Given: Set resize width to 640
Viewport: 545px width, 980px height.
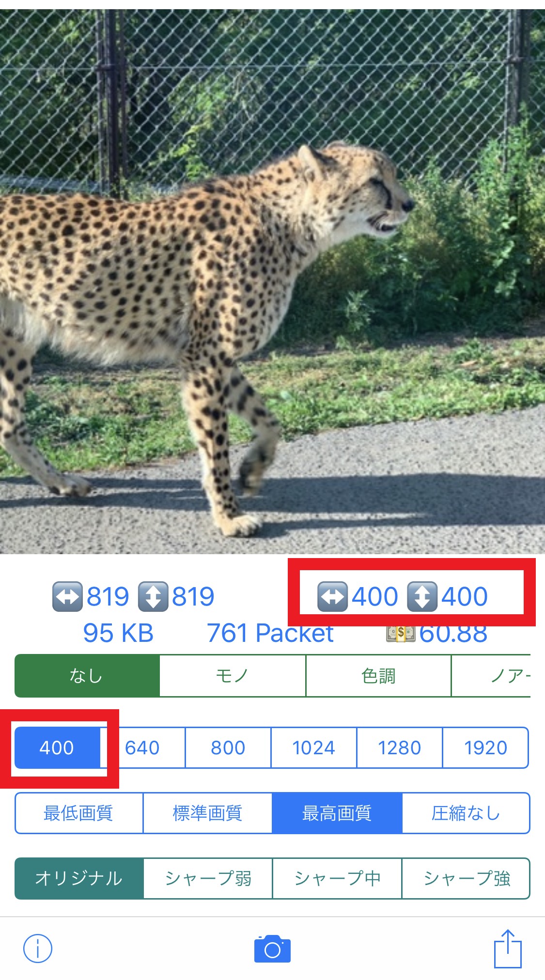Looking at the screenshot, I should click(142, 747).
